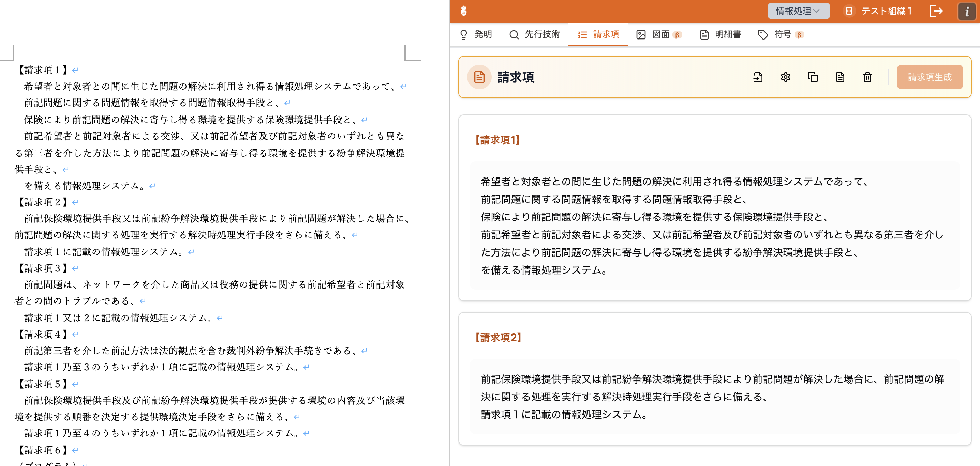Click the 【請求項1】 heading in the right panel
The image size is (980, 466).
[x=497, y=140]
